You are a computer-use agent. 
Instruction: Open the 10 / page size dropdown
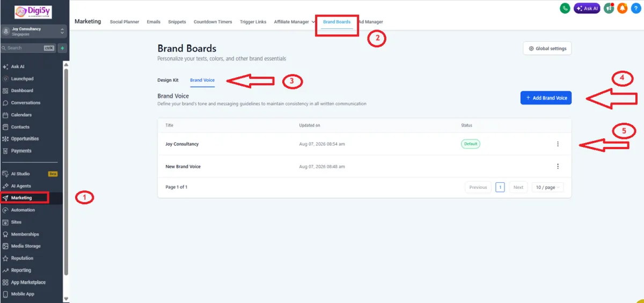tap(548, 187)
